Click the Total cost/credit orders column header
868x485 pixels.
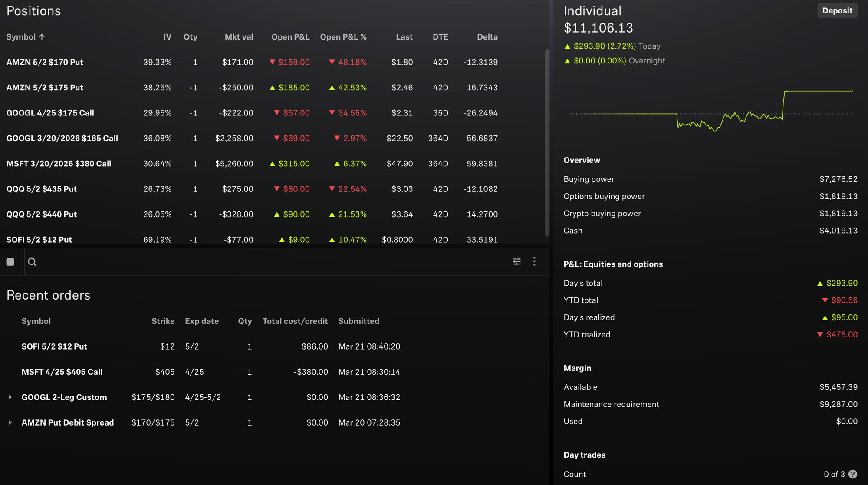point(295,321)
